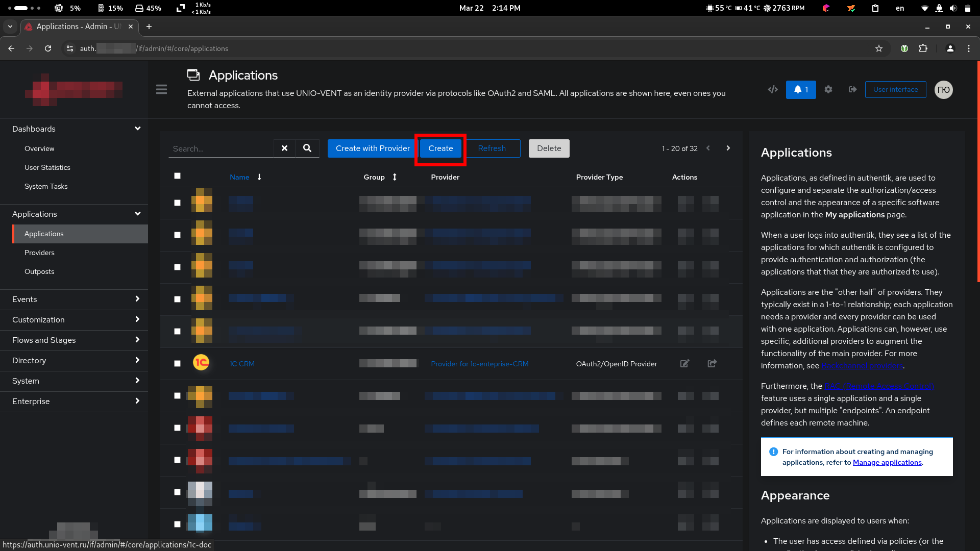
Task: Click the settings gear in header
Action: (x=828, y=90)
